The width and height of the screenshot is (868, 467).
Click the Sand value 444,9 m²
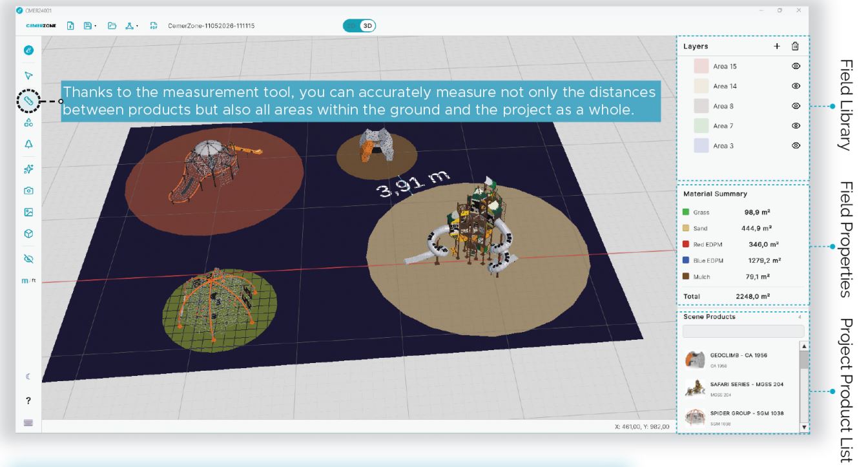pyautogui.click(x=755, y=228)
